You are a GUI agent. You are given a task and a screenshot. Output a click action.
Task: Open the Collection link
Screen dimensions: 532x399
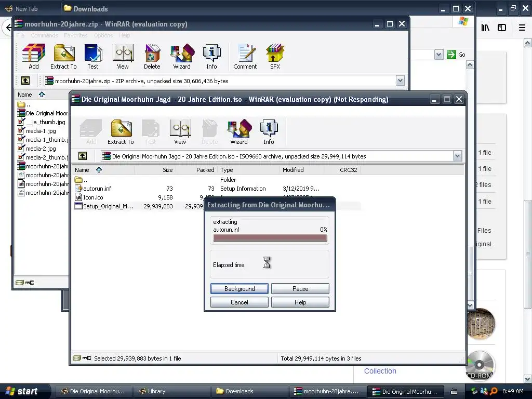380,371
